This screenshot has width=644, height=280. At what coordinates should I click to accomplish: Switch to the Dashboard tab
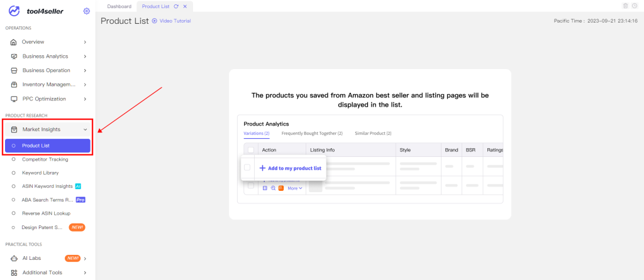point(119,6)
